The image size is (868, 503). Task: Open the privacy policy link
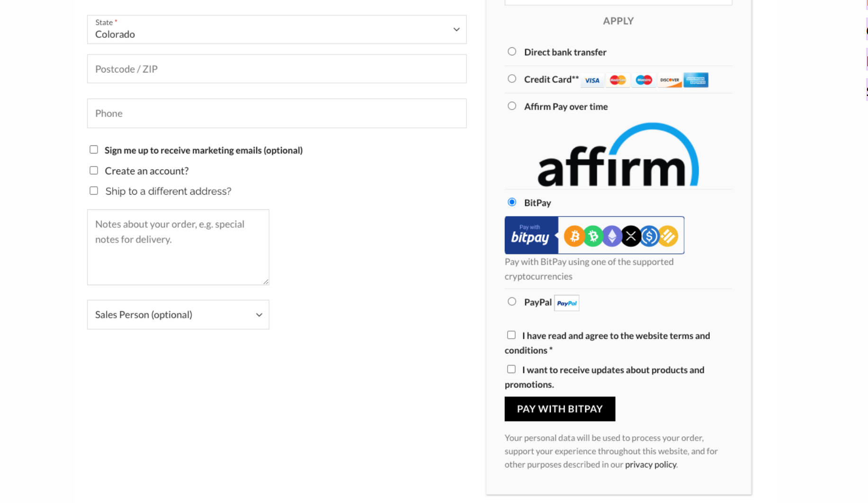point(650,464)
